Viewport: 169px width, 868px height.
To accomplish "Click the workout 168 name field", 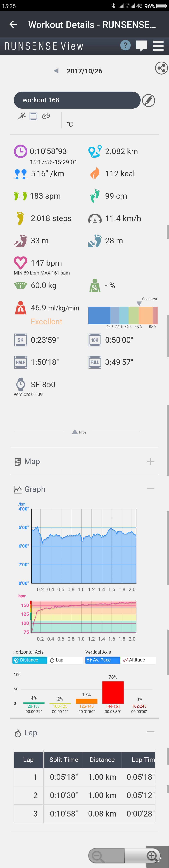I will click(x=77, y=100).
